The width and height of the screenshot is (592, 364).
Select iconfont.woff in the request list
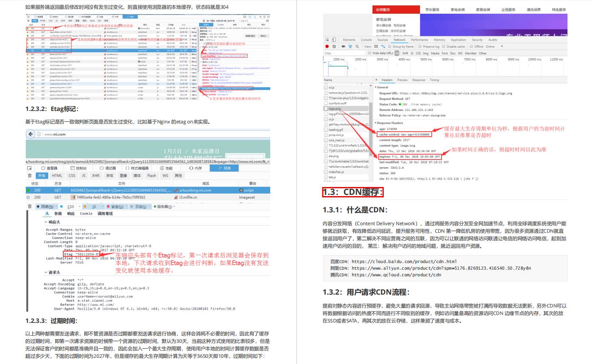pyautogui.click(x=346, y=103)
